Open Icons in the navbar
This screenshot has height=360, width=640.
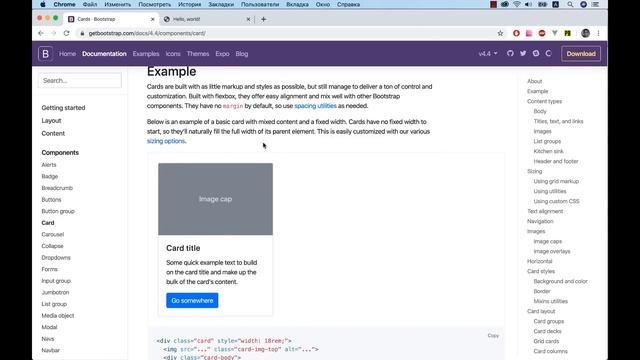[173, 53]
